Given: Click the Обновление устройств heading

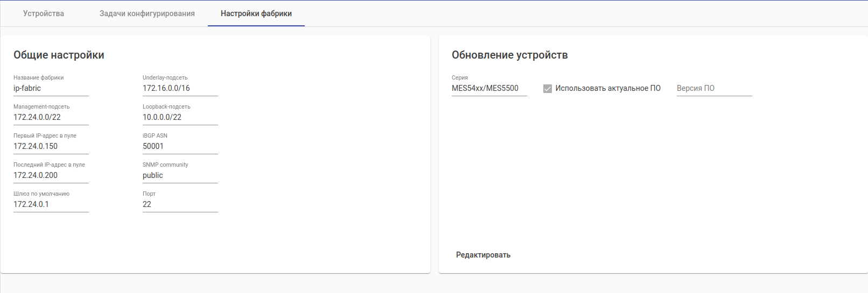Looking at the screenshot, I should click(x=509, y=55).
